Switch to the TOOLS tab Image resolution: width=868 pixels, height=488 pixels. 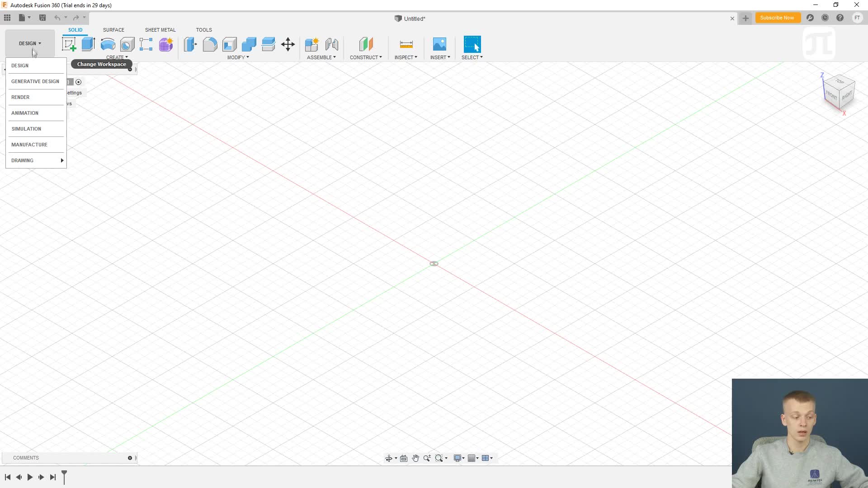tap(204, 30)
